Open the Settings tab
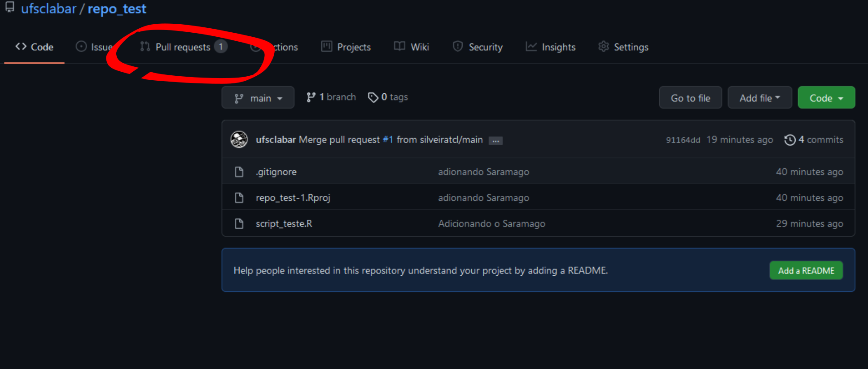Viewport: 868px width, 369px height. [x=623, y=47]
